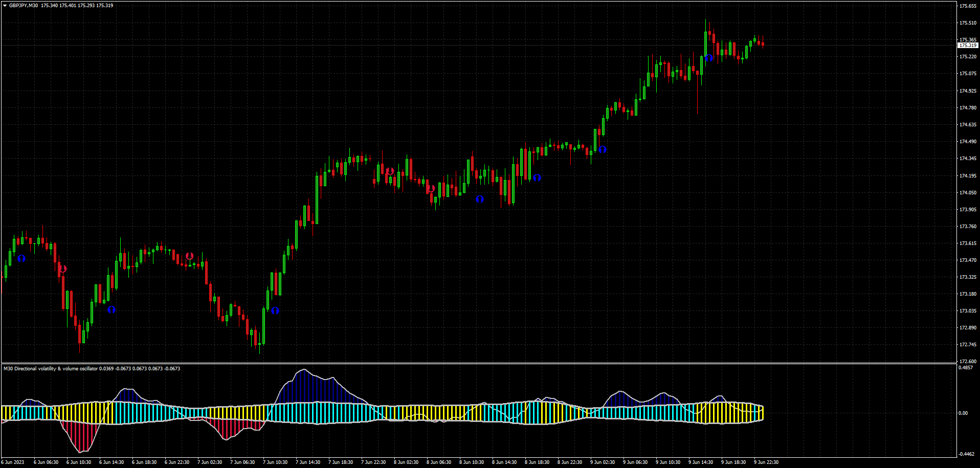This screenshot has height=468, width=980.
Task: Select the 7 Jun 14:30 time axis label
Action: [x=308, y=462]
